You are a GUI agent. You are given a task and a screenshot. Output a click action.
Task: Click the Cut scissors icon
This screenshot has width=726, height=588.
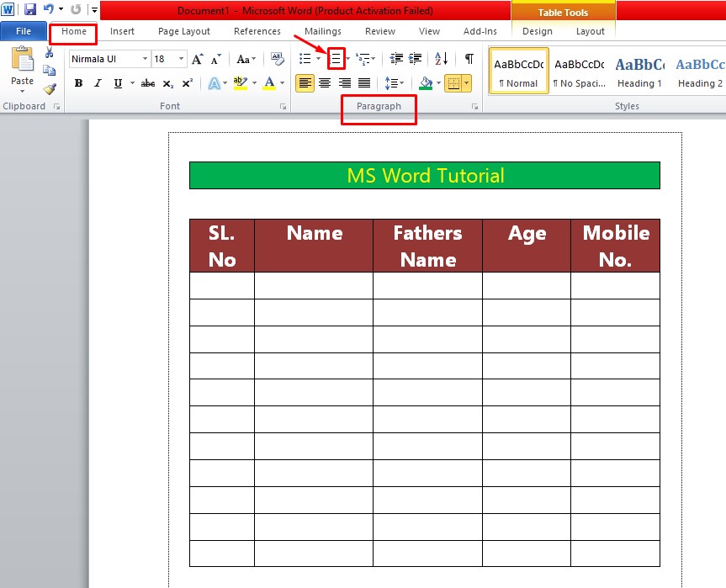49,52
